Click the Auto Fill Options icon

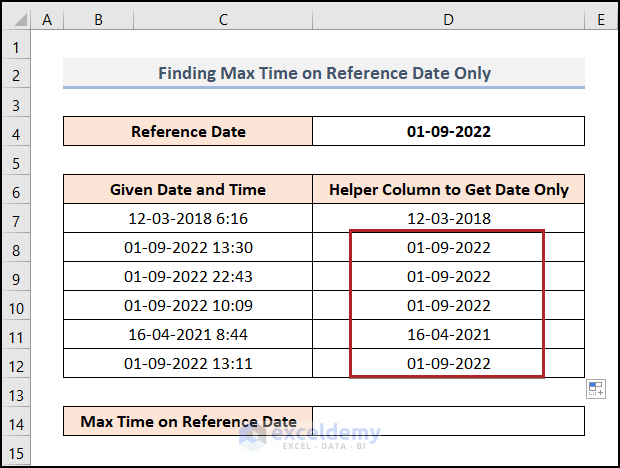coord(595,389)
